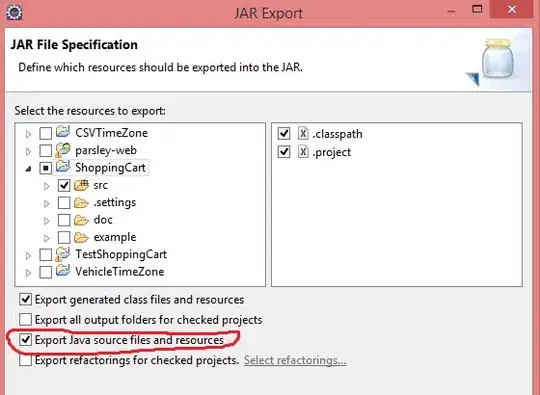Uncheck Export Java source files and resources
Viewport: 540px width, 395px height.
tap(25, 340)
